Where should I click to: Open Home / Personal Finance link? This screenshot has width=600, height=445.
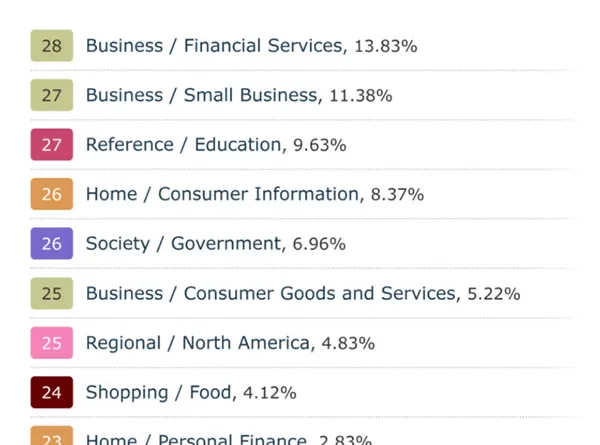(x=197, y=438)
